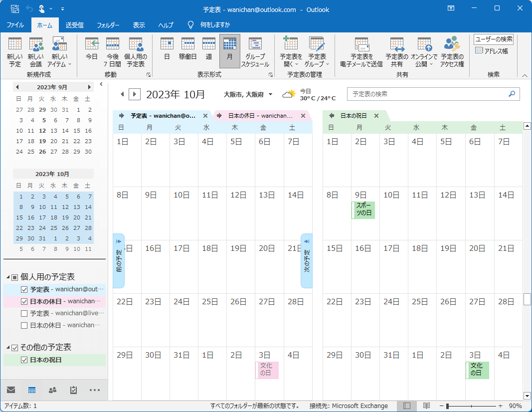This screenshot has height=412, width=532.
Task: Toggle overlay arrow on 日本の祝日 tab
Action: (332, 116)
